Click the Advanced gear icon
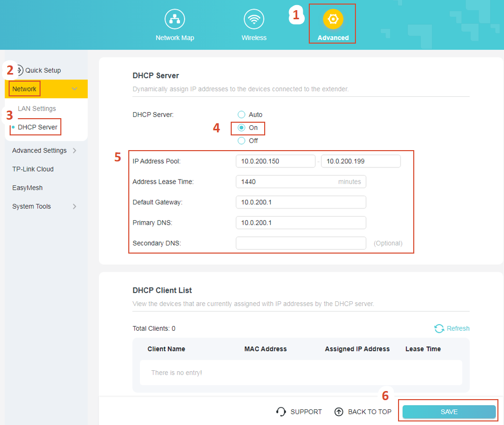 [x=333, y=19]
